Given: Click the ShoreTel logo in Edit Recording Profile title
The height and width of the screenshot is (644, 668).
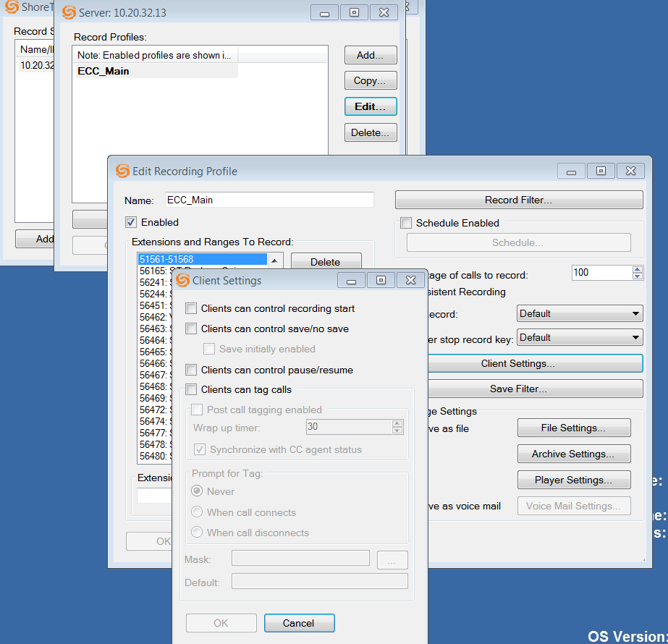Looking at the screenshot, I should [x=123, y=171].
